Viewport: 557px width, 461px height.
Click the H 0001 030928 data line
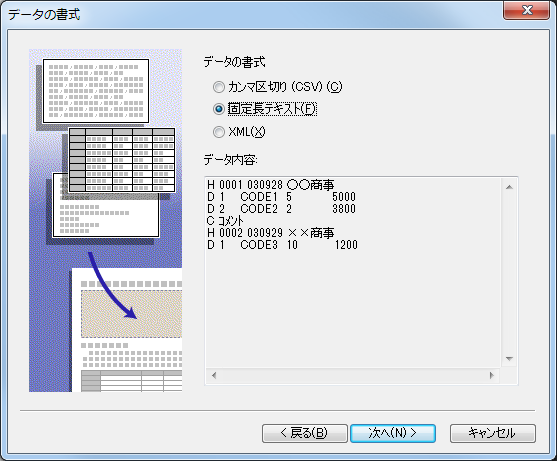point(271,185)
